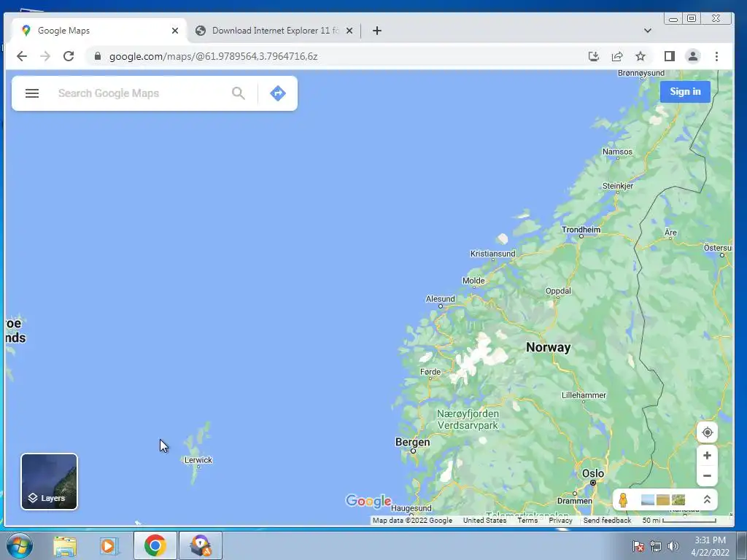
Task: Open the Action Center flag icon
Action: coord(638,546)
